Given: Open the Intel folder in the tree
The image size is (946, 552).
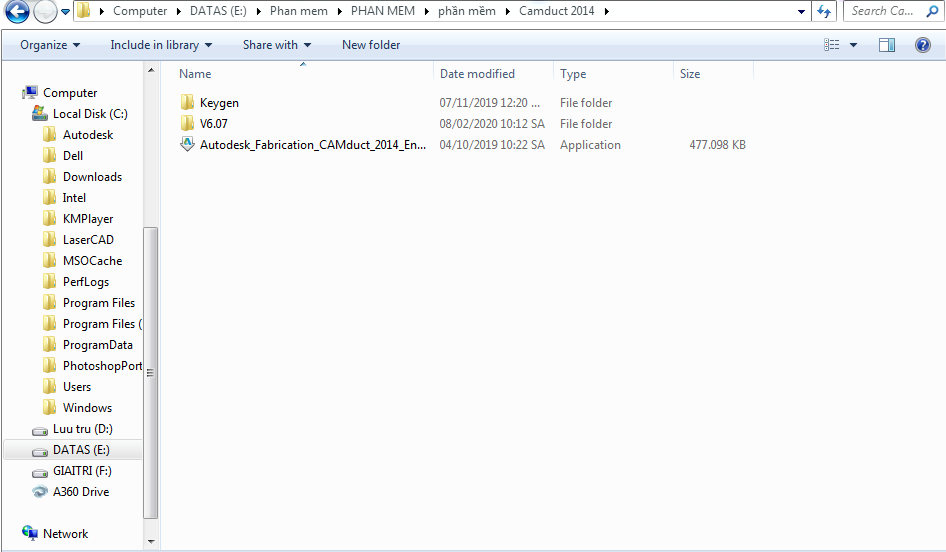Looking at the screenshot, I should (74, 198).
